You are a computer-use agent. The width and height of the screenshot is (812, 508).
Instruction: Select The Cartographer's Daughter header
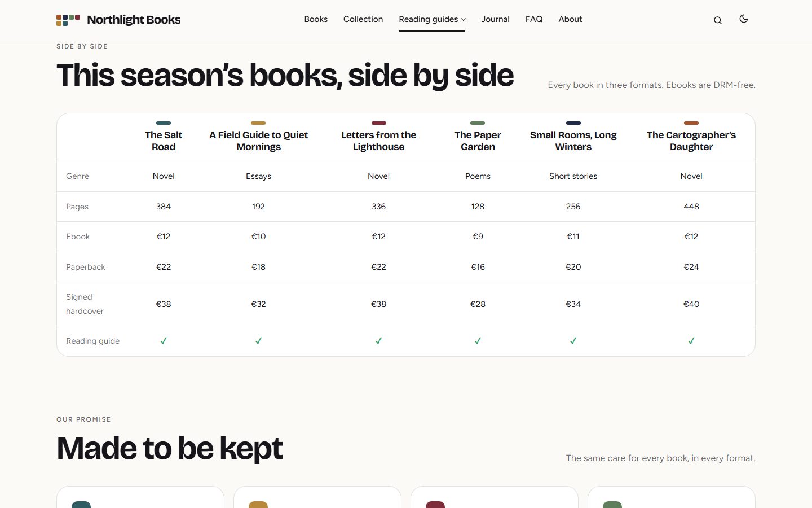pos(691,141)
